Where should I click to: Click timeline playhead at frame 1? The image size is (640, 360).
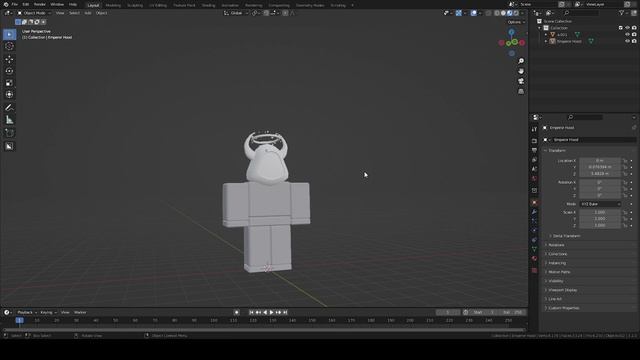(20, 320)
